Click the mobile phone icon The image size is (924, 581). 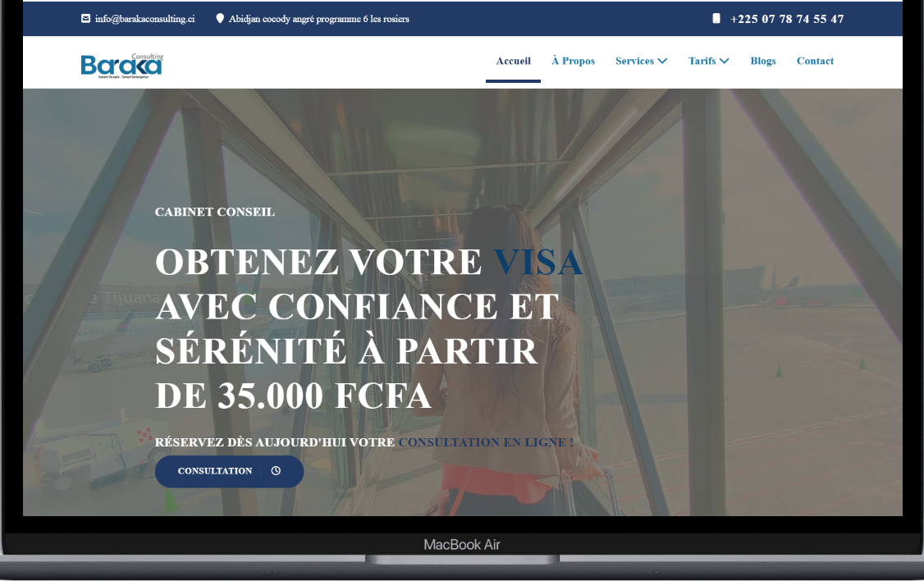pos(716,19)
